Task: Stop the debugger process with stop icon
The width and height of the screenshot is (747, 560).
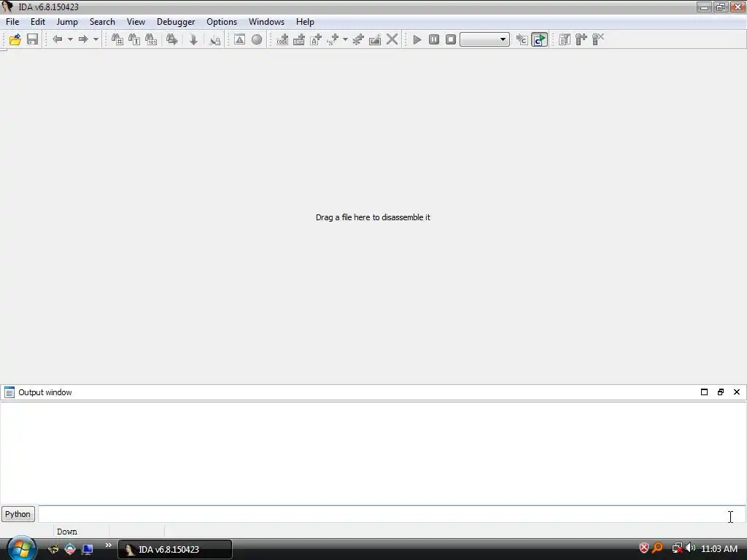Action: [451, 39]
